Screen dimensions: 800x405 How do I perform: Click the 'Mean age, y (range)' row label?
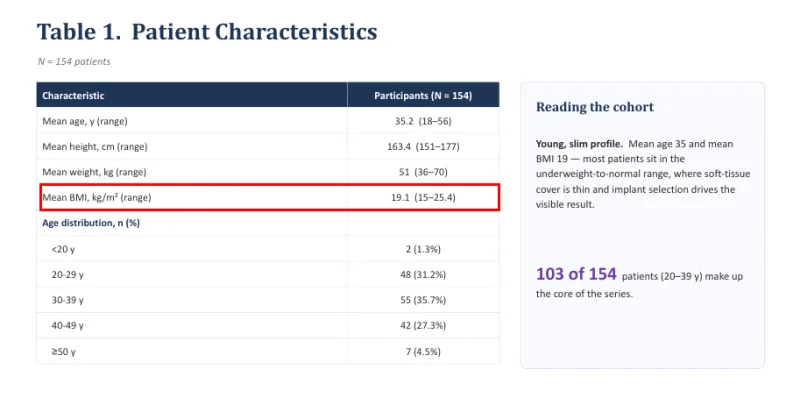point(85,121)
